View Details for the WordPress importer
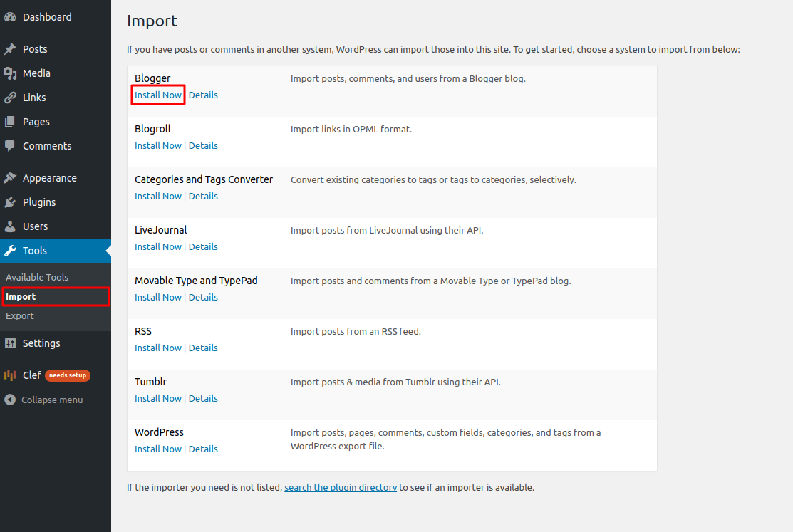793x532 pixels. pyautogui.click(x=203, y=449)
